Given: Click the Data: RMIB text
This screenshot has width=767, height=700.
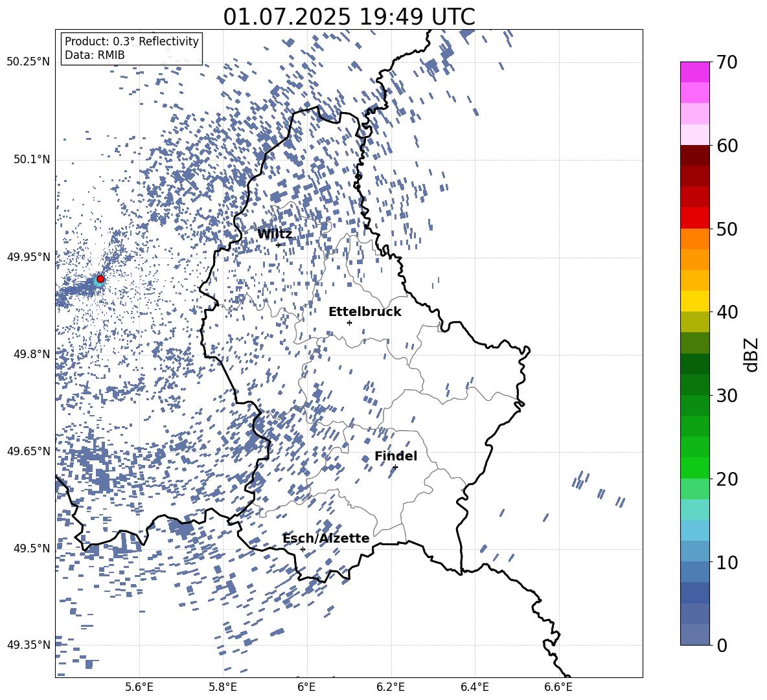Looking at the screenshot, I should 95,55.
